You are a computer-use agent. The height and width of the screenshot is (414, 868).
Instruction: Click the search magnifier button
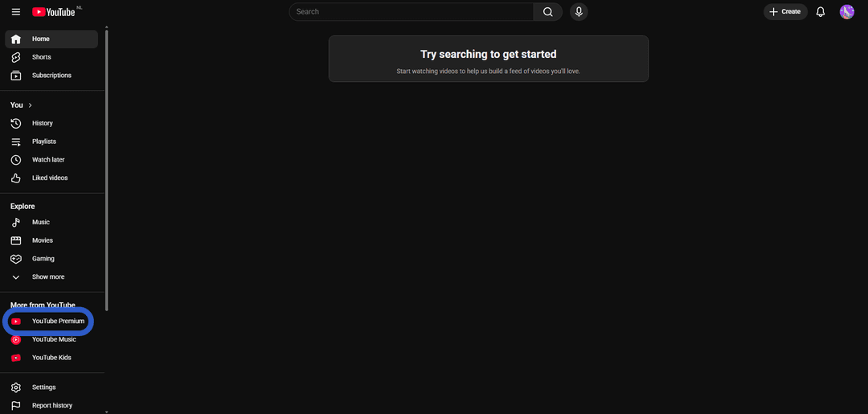coord(547,11)
